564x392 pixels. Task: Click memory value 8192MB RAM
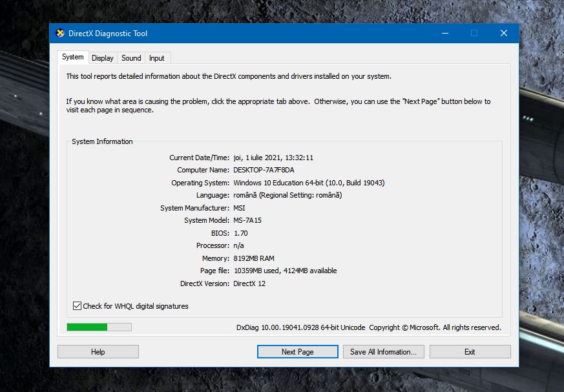click(254, 258)
